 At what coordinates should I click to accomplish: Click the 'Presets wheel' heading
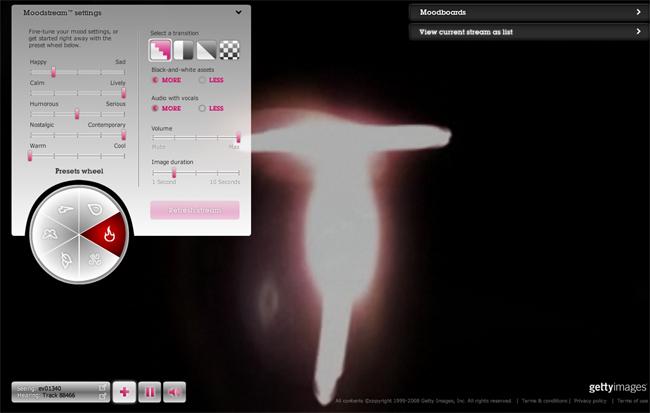coord(79,171)
